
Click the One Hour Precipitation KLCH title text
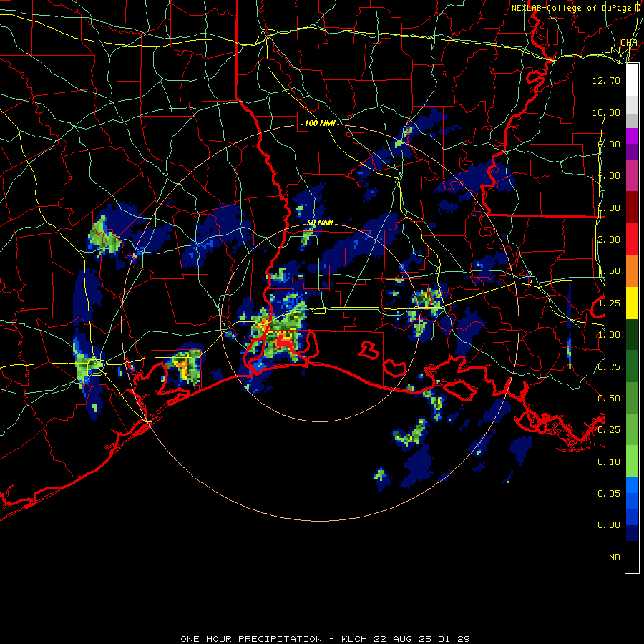tap(325, 639)
